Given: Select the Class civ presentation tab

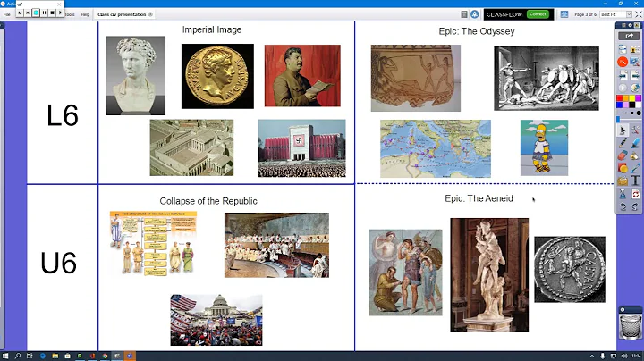Looking at the screenshot, I should coord(122,14).
